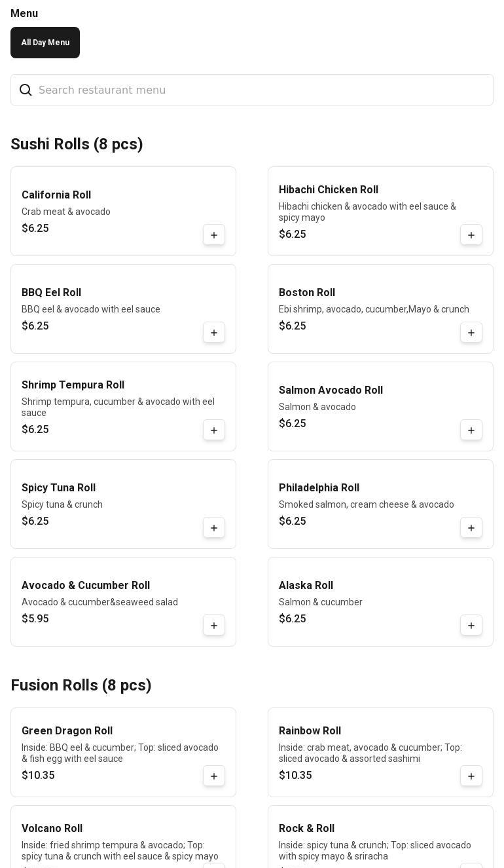Open Shrimp Tempura Roll item title
504x868 pixels.
tap(73, 385)
